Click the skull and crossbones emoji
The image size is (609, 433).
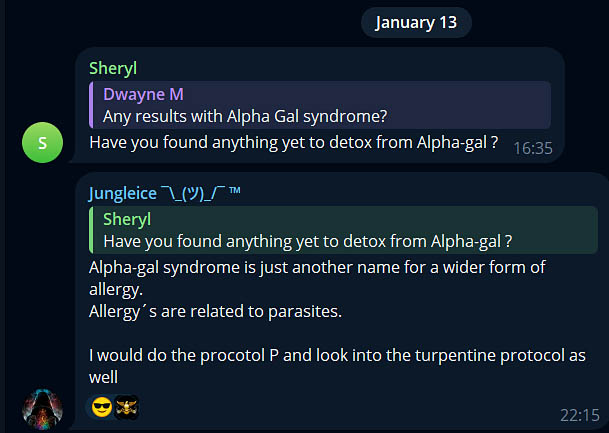[x=126, y=407]
